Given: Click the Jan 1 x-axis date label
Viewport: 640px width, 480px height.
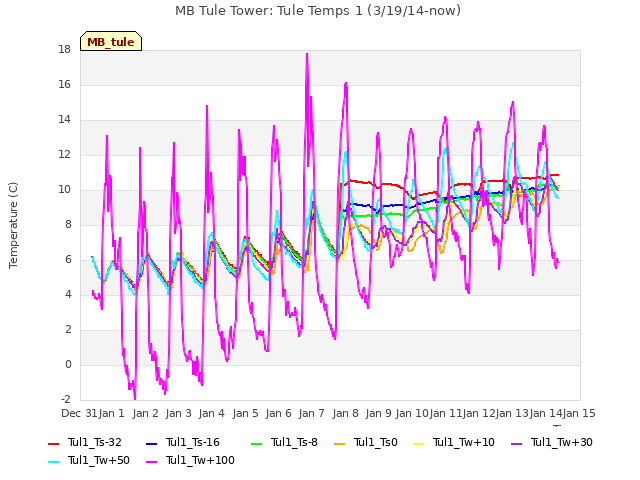Looking at the screenshot, I should point(111,413).
